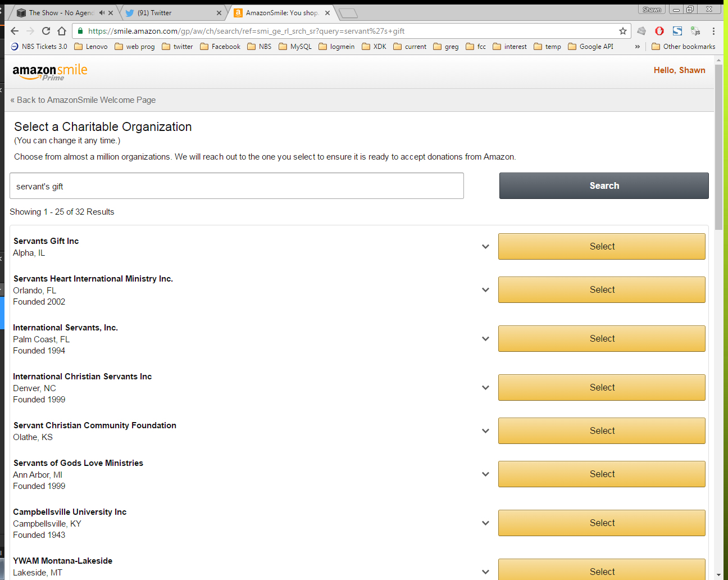Expand details for Campbellsville University Inc
The height and width of the screenshot is (580, 728).
(485, 523)
